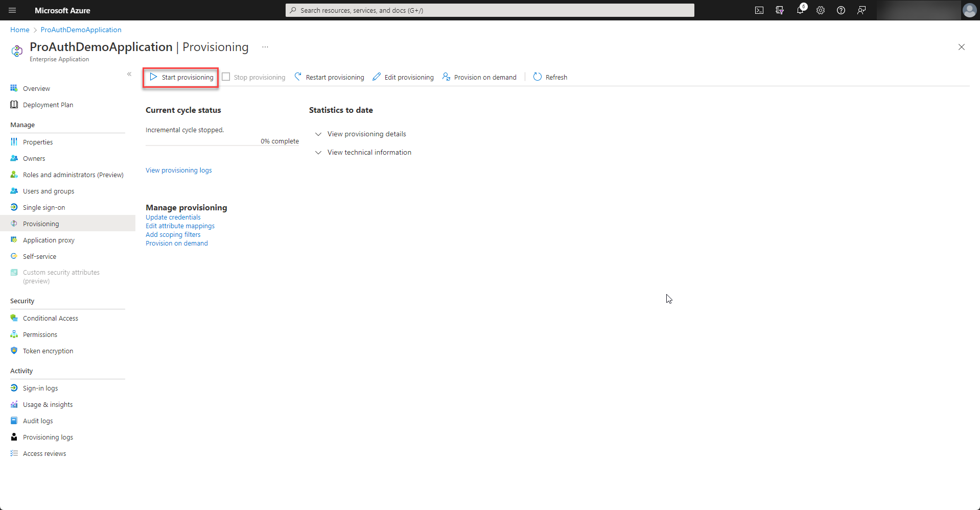This screenshot has height=510, width=980.
Task: Click the provisioning cycle progress bar
Action: (x=222, y=145)
